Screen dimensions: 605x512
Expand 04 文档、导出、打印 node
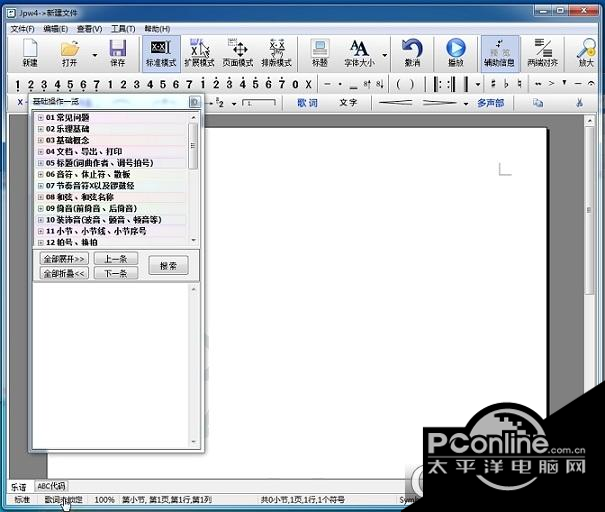41,152
